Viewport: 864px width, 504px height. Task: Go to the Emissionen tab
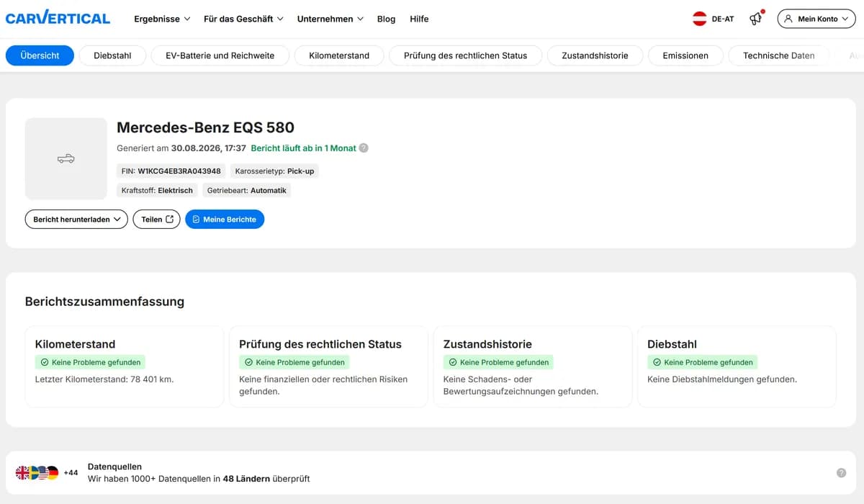(x=685, y=55)
